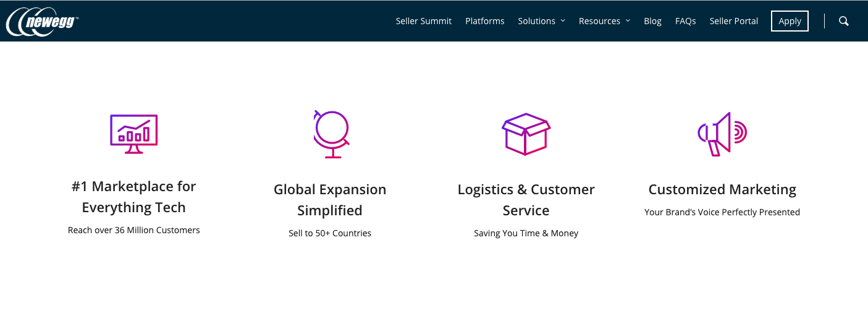Open the Solutions menu
The height and width of the screenshot is (313, 868).
click(x=536, y=21)
